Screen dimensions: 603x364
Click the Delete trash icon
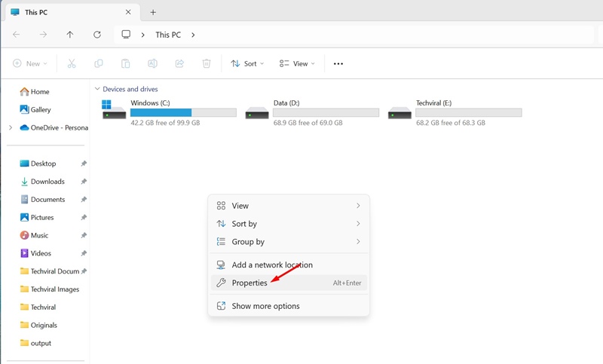pyautogui.click(x=207, y=63)
